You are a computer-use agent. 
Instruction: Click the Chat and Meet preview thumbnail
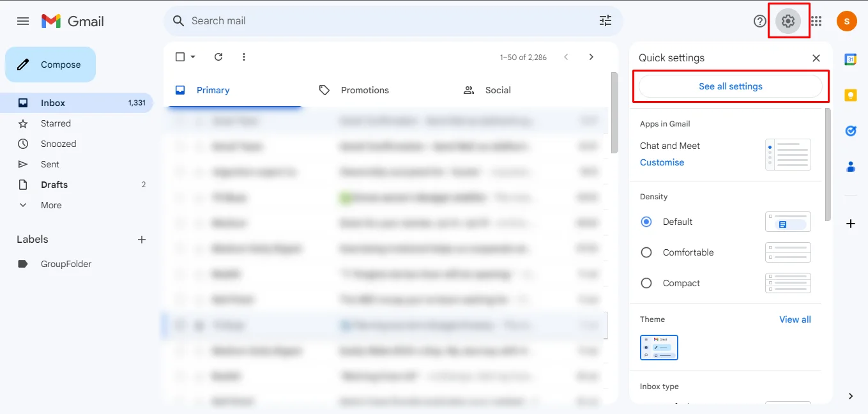click(x=788, y=155)
